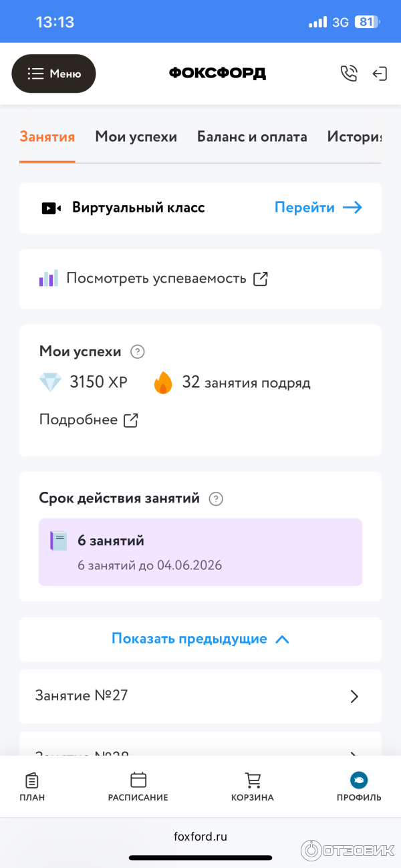Click the virtual class video icon

(49, 208)
